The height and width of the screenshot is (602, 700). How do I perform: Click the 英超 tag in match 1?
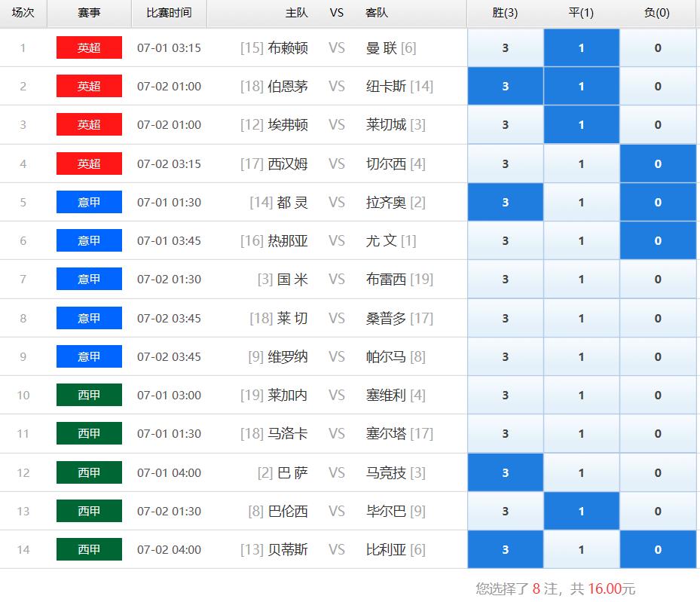(x=89, y=47)
